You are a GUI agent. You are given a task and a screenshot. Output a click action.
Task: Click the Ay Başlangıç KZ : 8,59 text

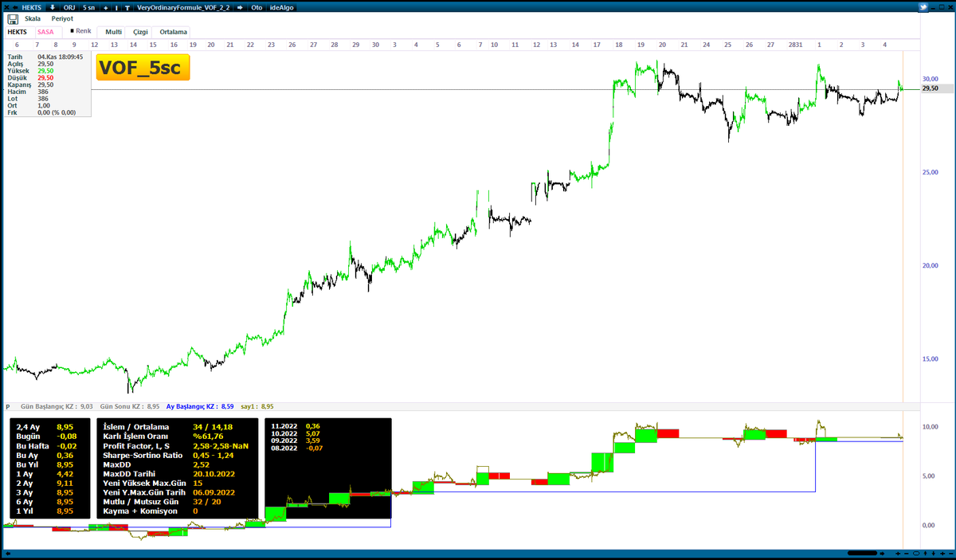[x=199, y=405]
